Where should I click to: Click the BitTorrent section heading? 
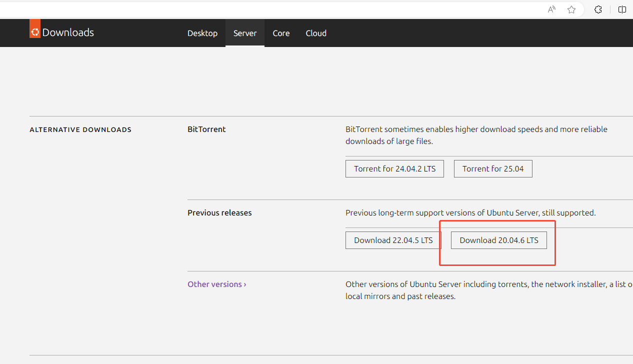tap(206, 129)
